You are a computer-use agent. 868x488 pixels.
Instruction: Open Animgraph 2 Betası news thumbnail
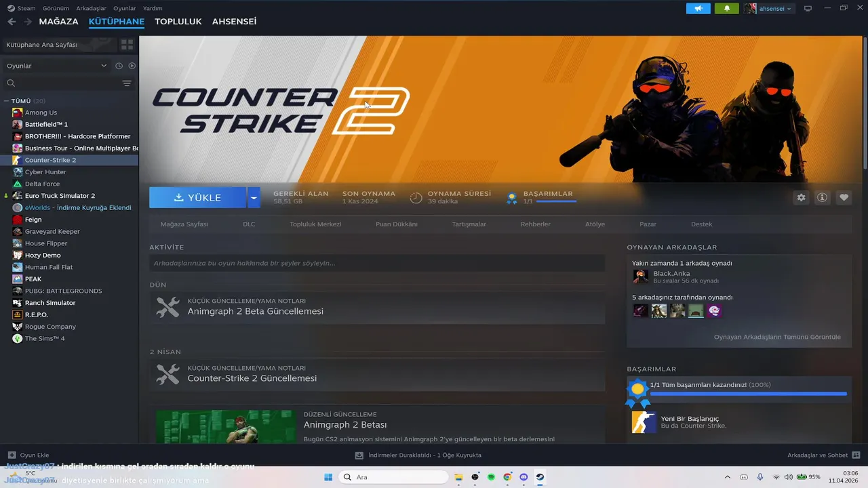226,427
